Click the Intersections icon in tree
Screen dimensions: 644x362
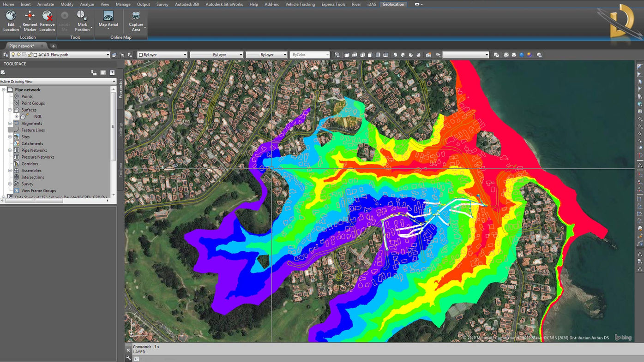17,177
